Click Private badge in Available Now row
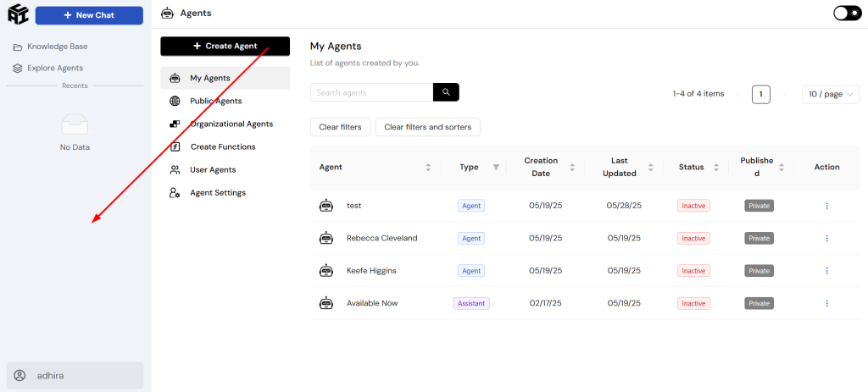This screenshot has height=392, width=868. pos(759,304)
